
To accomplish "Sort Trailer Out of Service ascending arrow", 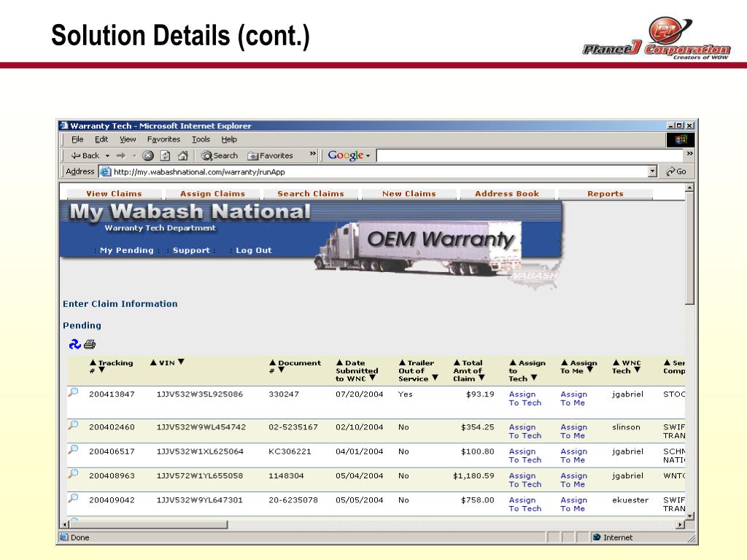I will coord(402,363).
